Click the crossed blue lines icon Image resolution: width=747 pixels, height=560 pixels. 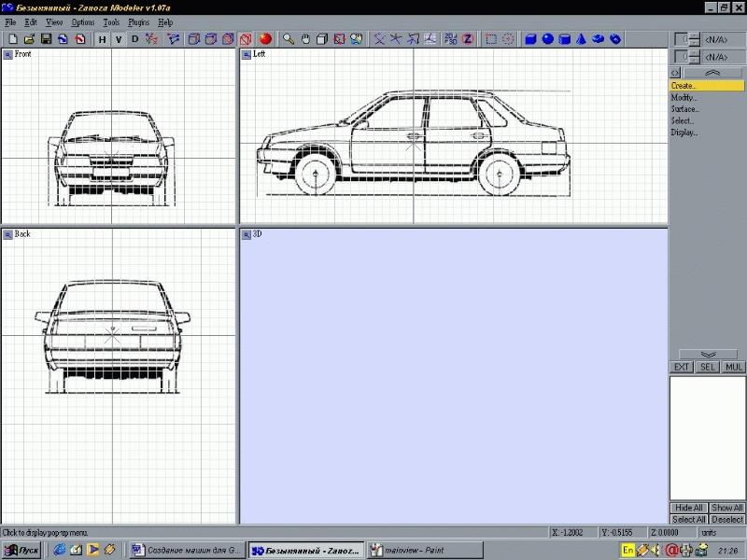(x=379, y=39)
